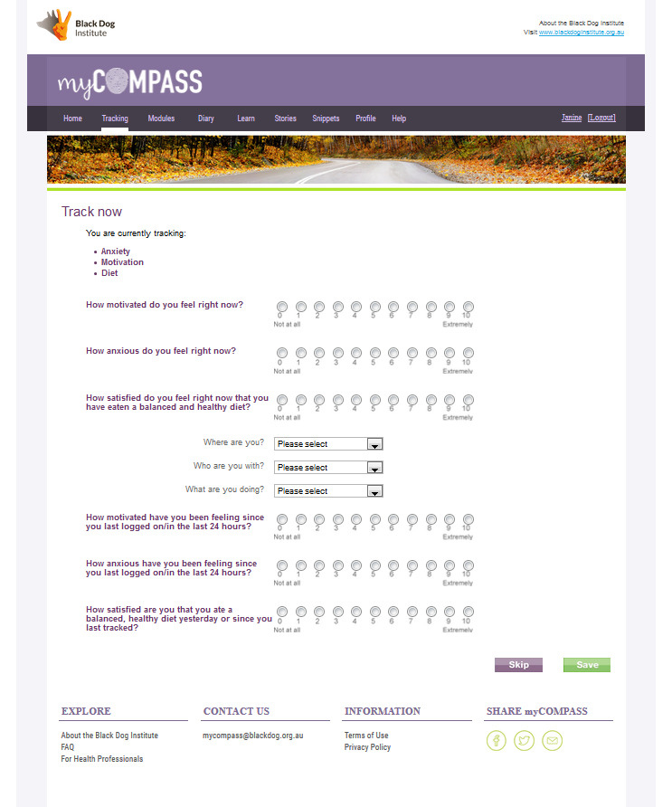Click the Facebook share icon

(x=496, y=741)
